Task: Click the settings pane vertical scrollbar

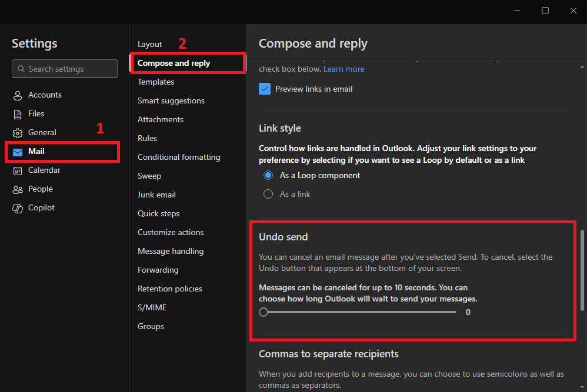Action: tap(582, 270)
